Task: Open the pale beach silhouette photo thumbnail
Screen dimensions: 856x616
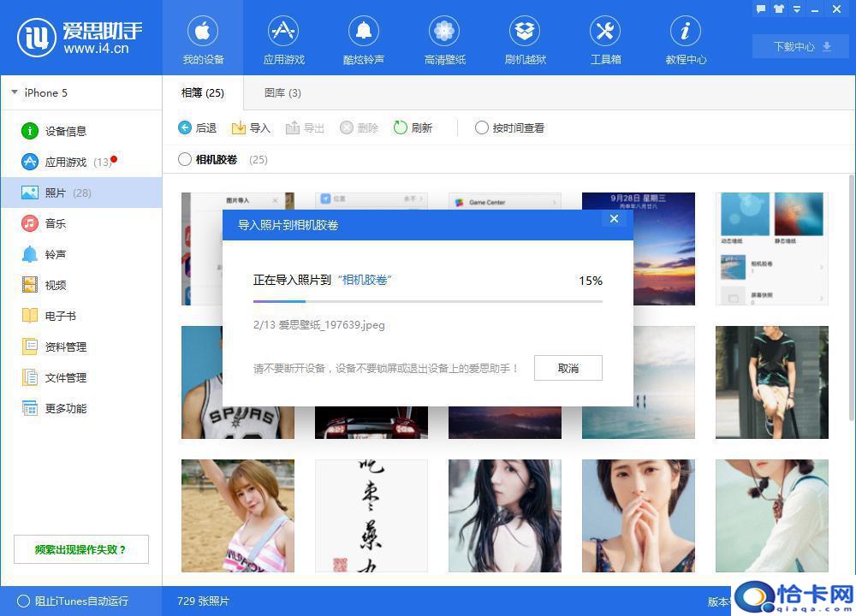Action: click(x=664, y=382)
